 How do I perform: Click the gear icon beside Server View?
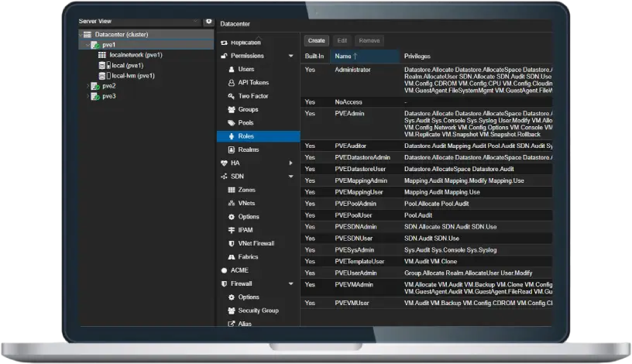pos(209,22)
